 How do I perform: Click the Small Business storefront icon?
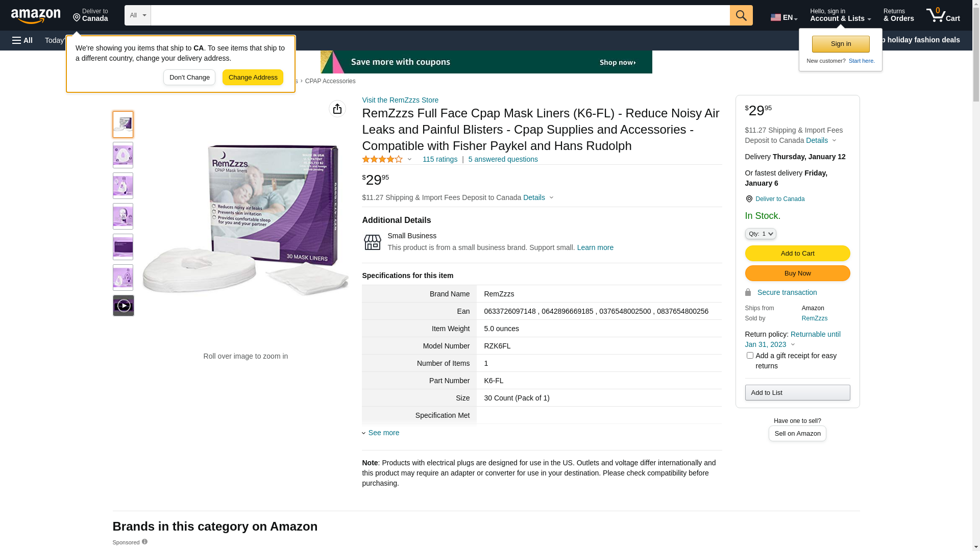pos(373,242)
